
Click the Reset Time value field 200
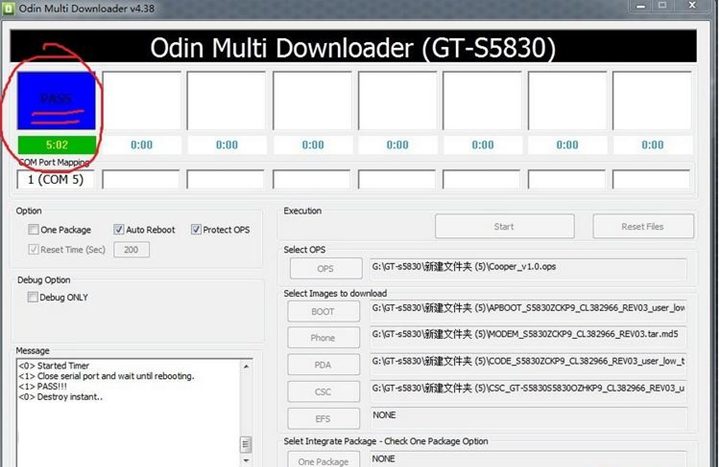click(132, 250)
